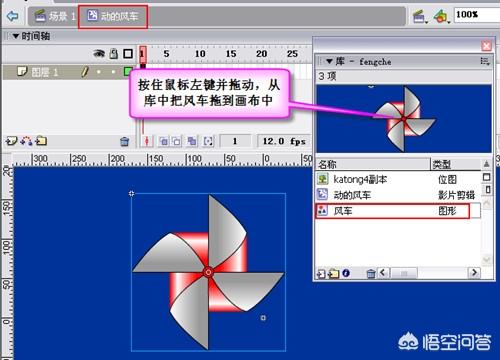The image size is (500, 360).
Task: Toggle Edit Multiple Frames button
Action: click(192, 141)
